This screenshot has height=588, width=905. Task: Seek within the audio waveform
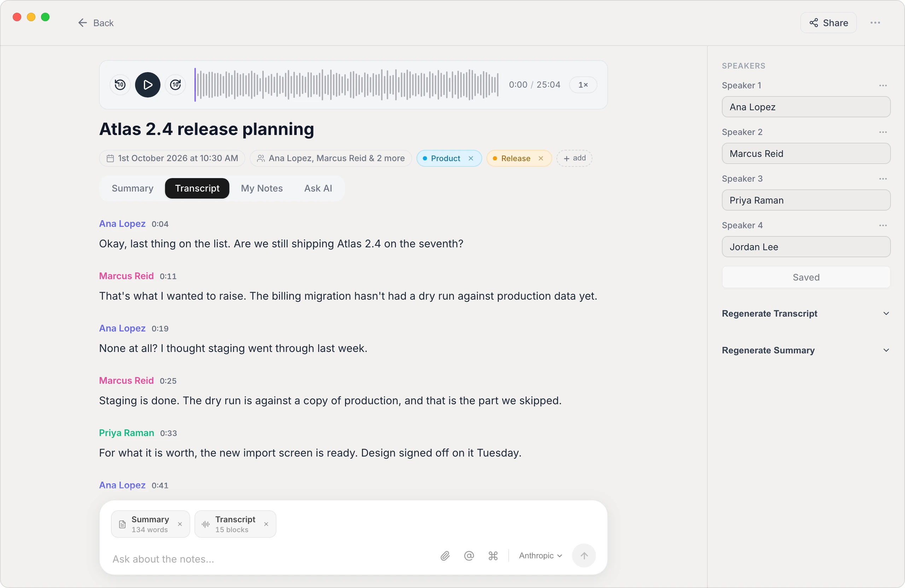coord(346,84)
